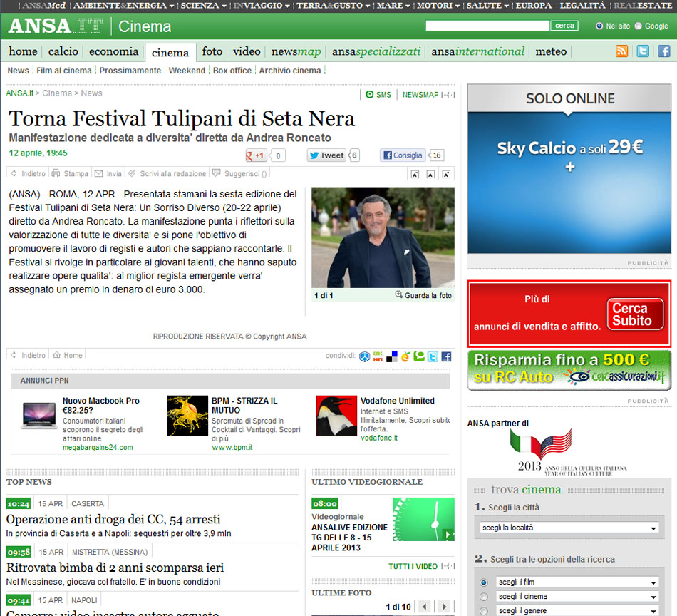677x616 pixels.
Task: Select the scegli il cinema radio button
Action: (484, 597)
